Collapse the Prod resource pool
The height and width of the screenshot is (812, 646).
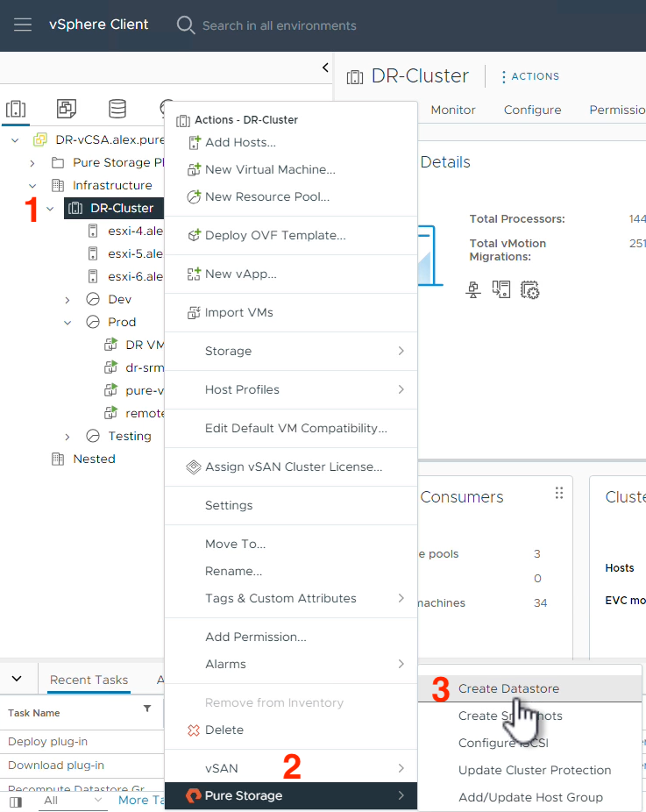67,323
